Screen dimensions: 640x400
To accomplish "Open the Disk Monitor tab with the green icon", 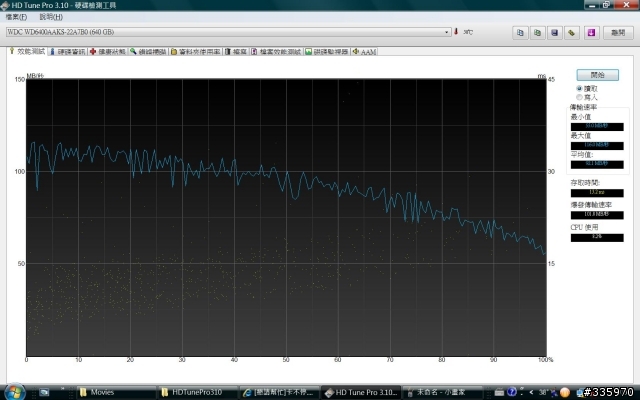I will click(x=326, y=52).
